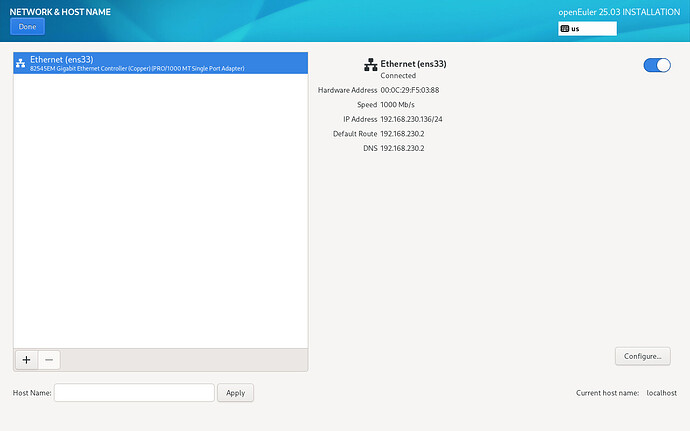Screen dimensions: 690x431
Task: Add a network device with plus icon
Action: [x=26, y=360]
